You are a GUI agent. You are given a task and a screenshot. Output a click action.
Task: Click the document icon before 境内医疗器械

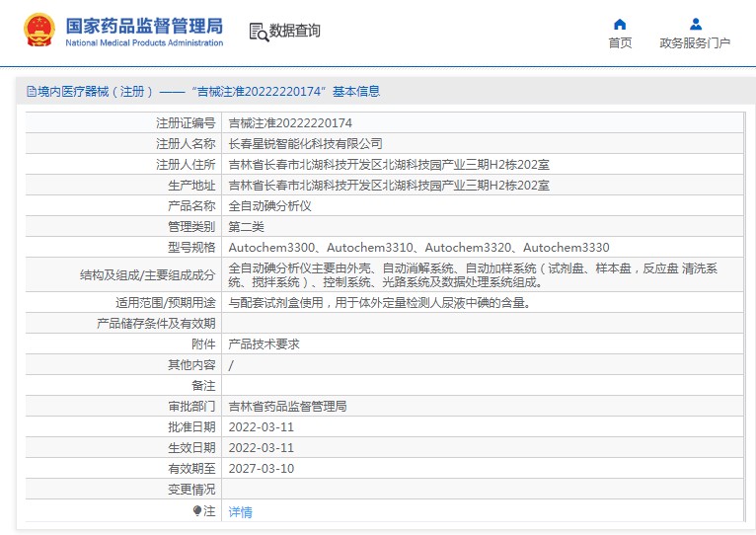tap(32, 91)
